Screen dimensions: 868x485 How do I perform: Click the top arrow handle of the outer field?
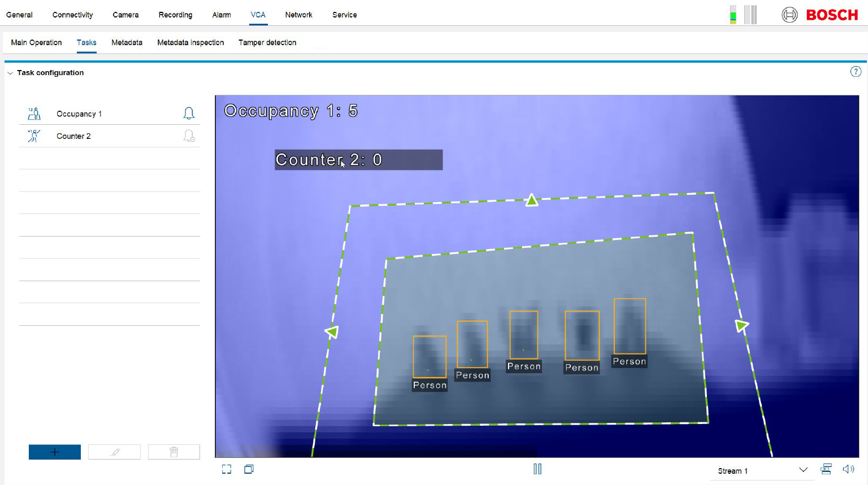(532, 200)
